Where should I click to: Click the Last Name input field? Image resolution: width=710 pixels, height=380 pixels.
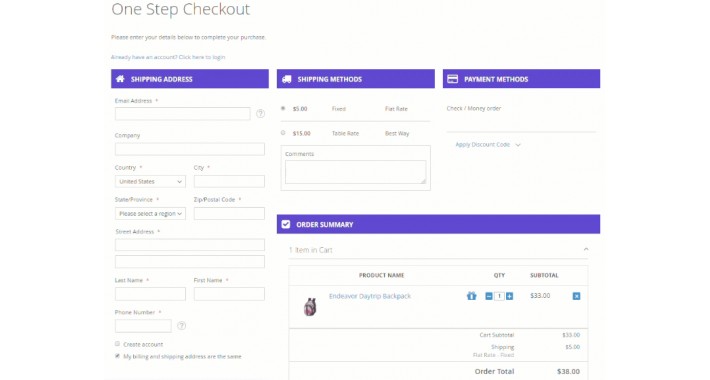pos(150,294)
